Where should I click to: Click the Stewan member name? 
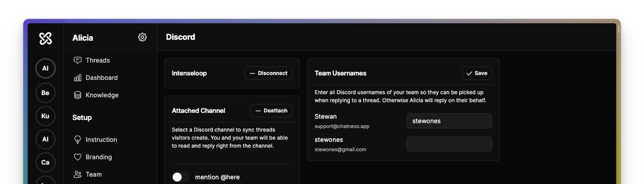click(x=326, y=117)
